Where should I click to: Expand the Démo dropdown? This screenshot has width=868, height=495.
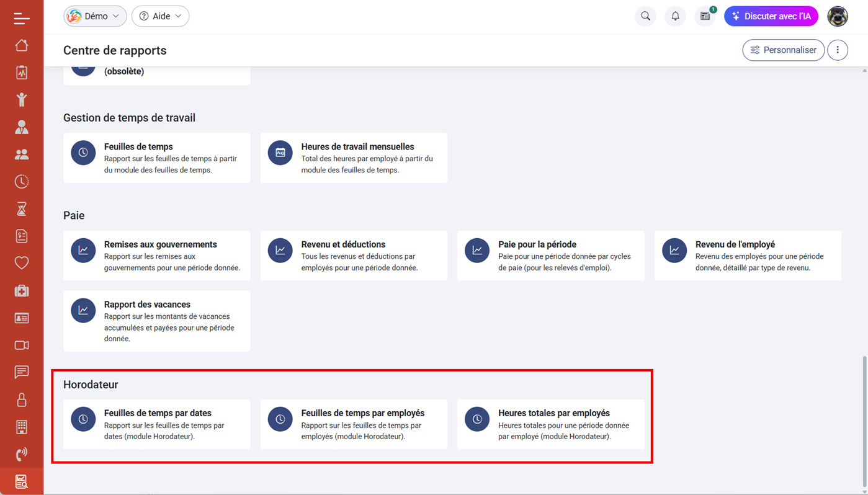pos(95,16)
